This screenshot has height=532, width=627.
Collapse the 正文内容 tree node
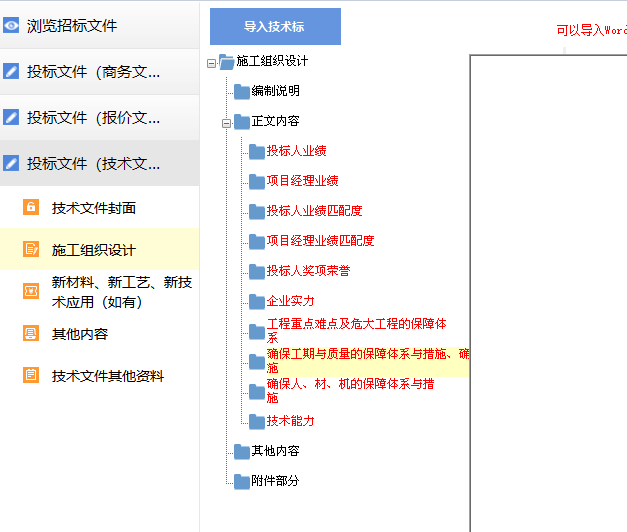click(x=227, y=122)
